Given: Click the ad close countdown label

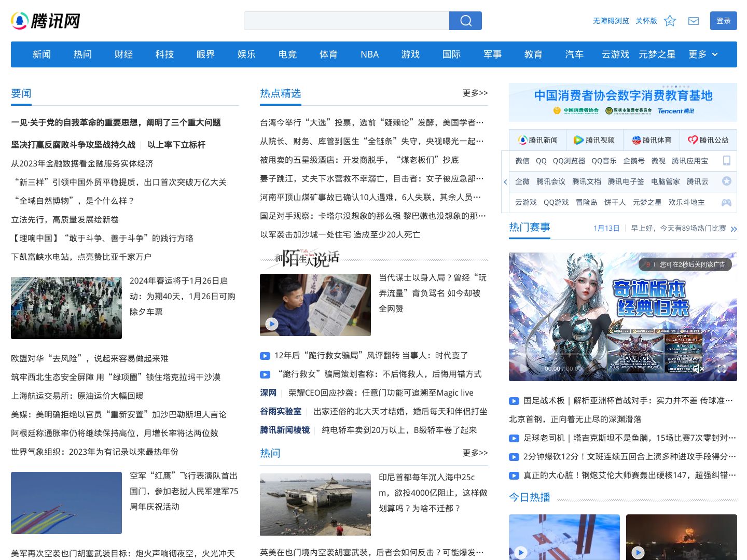Looking at the screenshot, I should [685, 264].
